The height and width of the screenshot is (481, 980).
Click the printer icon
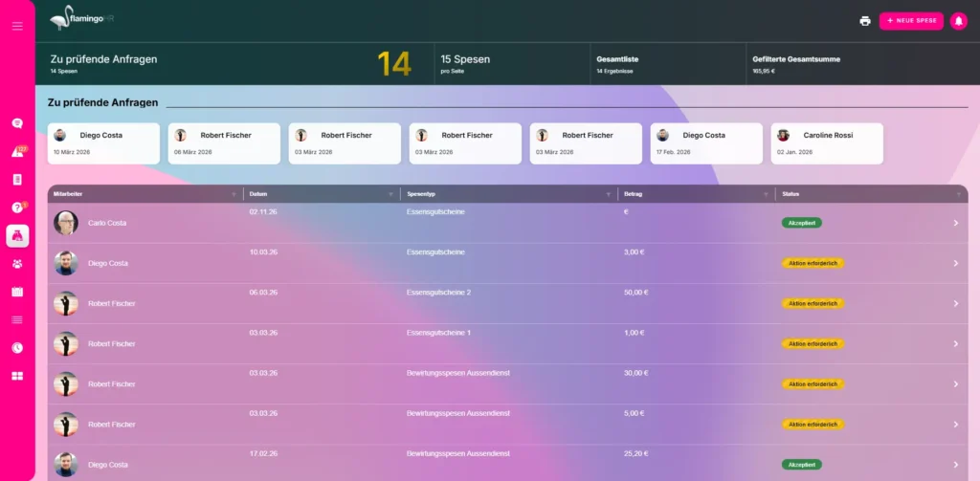(865, 21)
